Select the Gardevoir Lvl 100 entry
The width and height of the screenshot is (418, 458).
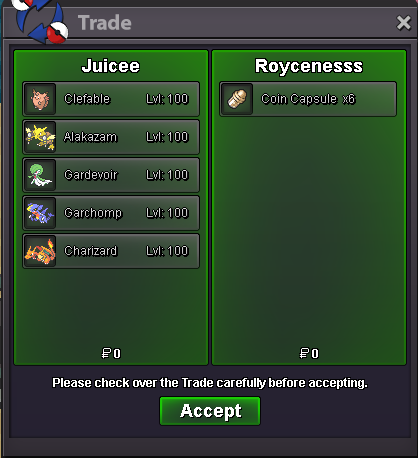[x=111, y=175]
